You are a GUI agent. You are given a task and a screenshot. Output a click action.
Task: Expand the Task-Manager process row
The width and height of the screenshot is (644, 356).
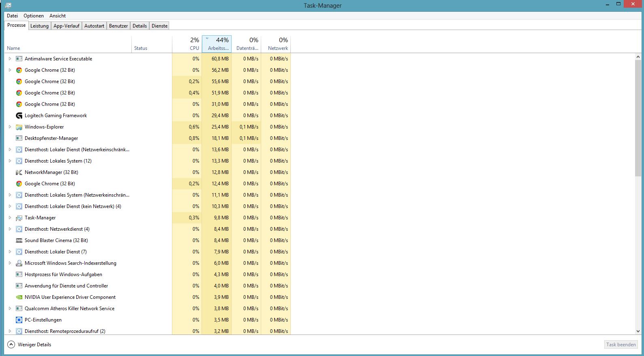click(10, 218)
